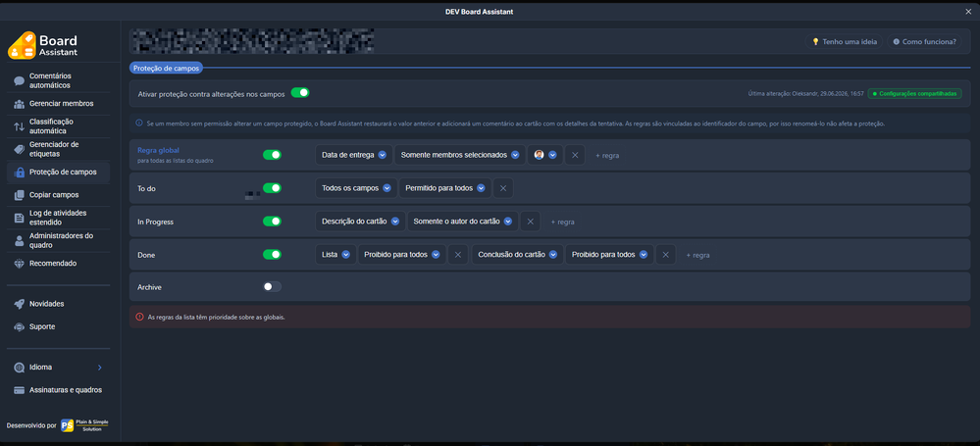Open the Data de entrega field dropdown
The height and width of the screenshot is (446, 980).
click(354, 155)
